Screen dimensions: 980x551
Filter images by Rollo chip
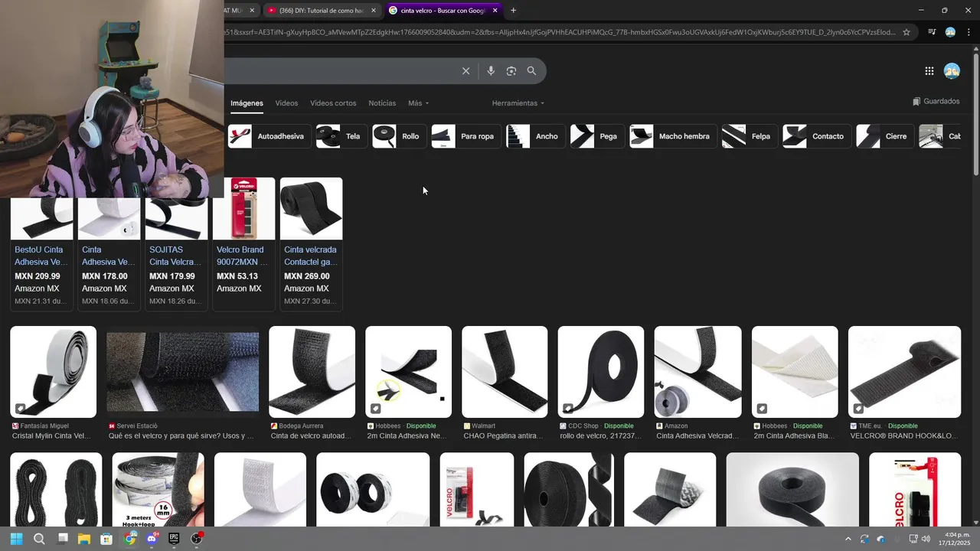point(399,136)
